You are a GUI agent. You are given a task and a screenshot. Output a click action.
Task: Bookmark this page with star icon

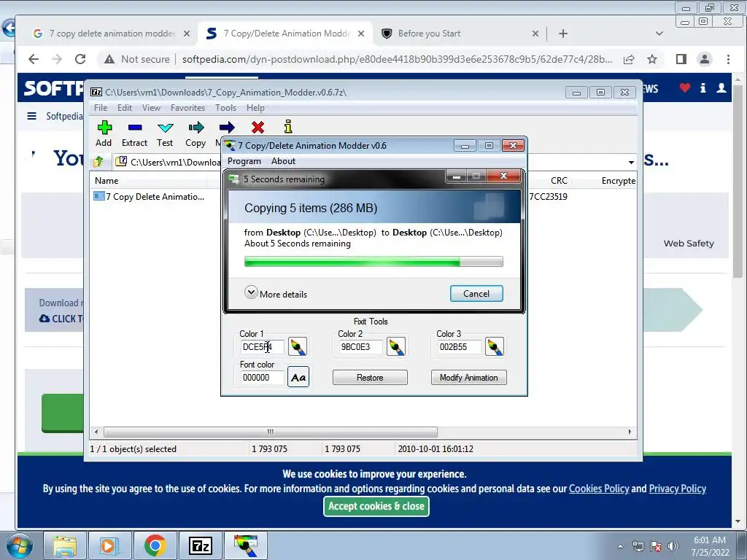click(652, 59)
